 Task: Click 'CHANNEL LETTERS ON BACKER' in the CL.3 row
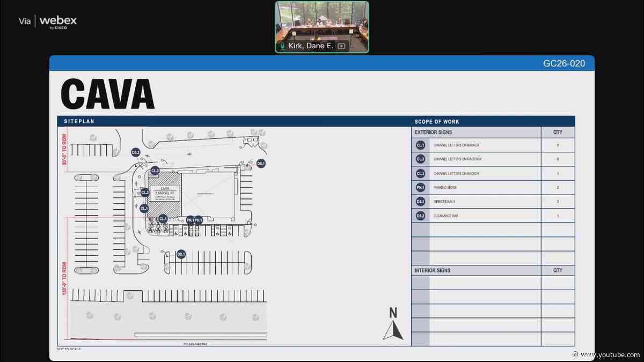pos(456,173)
